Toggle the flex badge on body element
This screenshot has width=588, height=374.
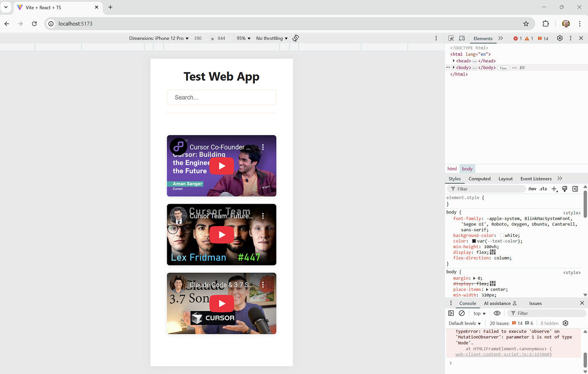tap(503, 68)
